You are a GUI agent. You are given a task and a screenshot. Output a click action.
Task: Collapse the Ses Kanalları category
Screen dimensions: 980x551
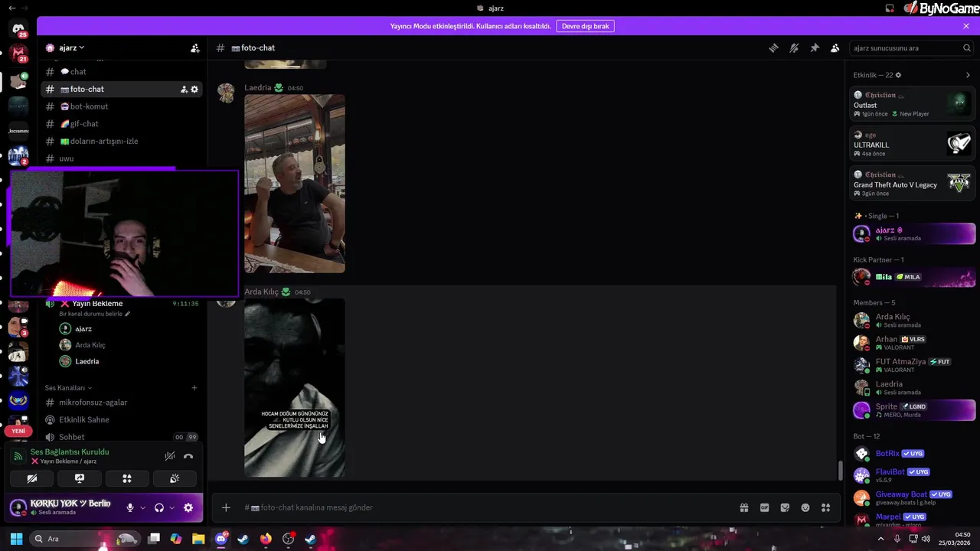click(x=68, y=388)
